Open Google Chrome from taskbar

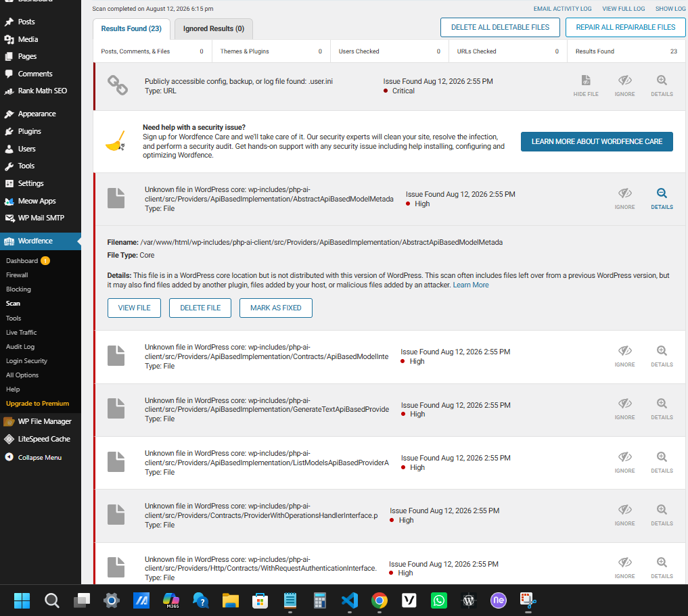pyautogui.click(x=379, y=600)
